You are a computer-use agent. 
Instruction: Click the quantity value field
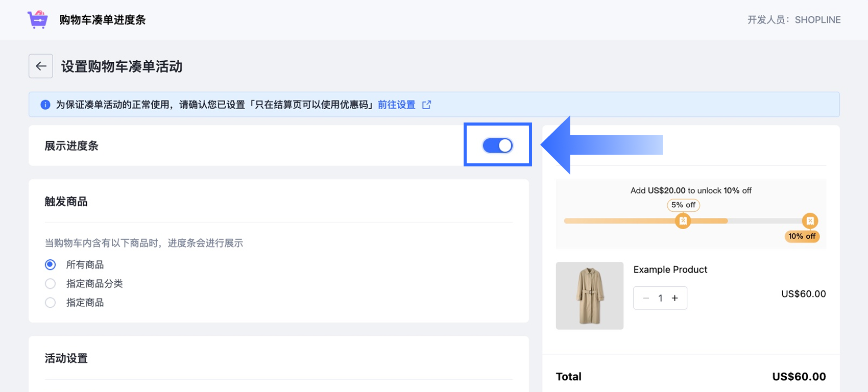coord(660,298)
